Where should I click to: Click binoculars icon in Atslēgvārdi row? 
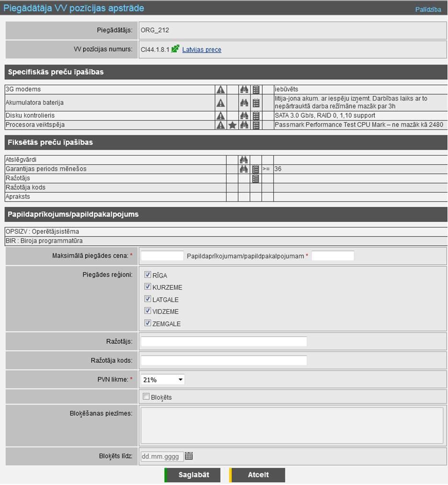coord(244,159)
